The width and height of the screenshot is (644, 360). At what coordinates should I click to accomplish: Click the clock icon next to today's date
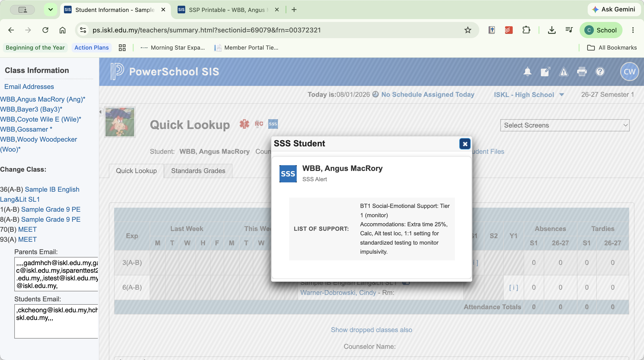click(x=375, y=94)
